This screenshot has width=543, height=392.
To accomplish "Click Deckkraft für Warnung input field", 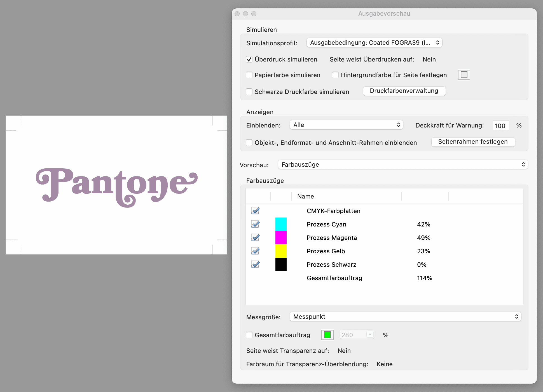I will pos(501,126).
